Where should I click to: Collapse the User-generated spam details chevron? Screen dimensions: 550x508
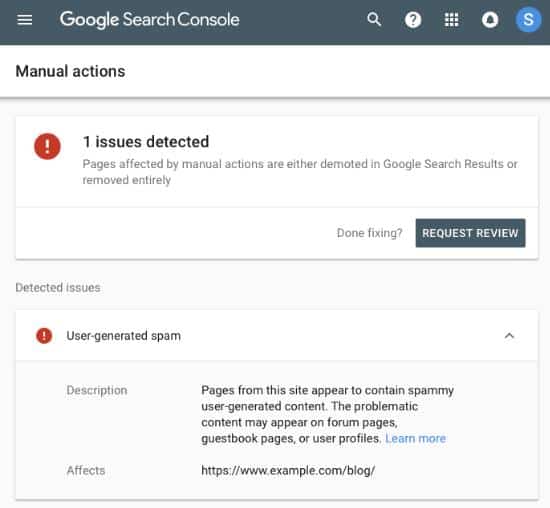click(x=509, y=336)
